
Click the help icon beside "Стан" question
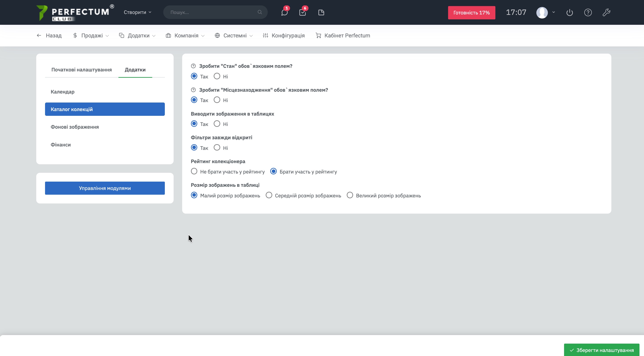click(x=193, y=66)
